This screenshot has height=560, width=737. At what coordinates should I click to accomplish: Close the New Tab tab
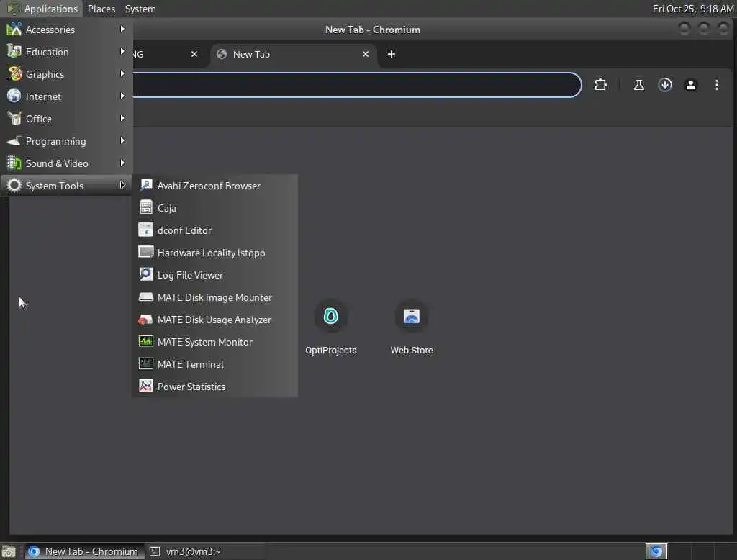(x=365, y=54)
